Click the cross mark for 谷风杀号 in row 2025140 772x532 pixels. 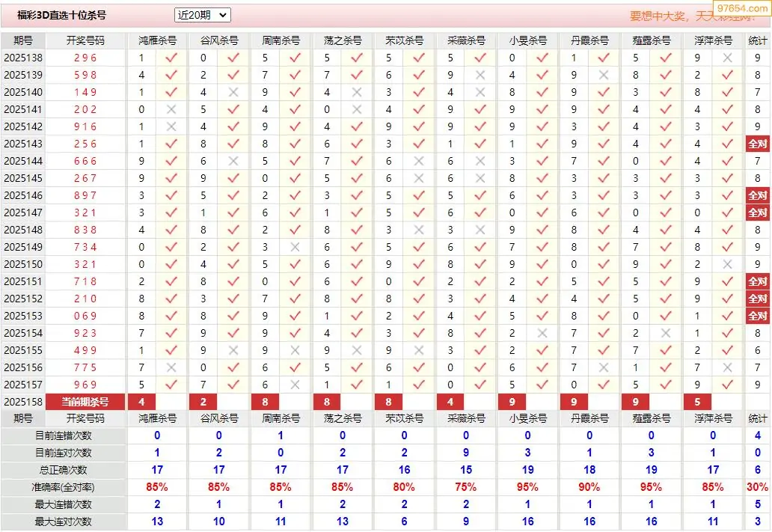coord(233,92)
